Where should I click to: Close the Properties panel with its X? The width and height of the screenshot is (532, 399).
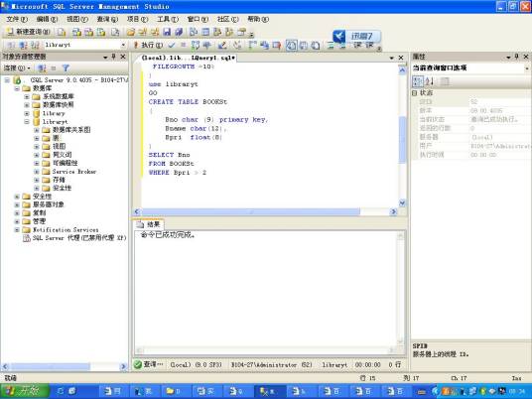(x=526, y=57)
